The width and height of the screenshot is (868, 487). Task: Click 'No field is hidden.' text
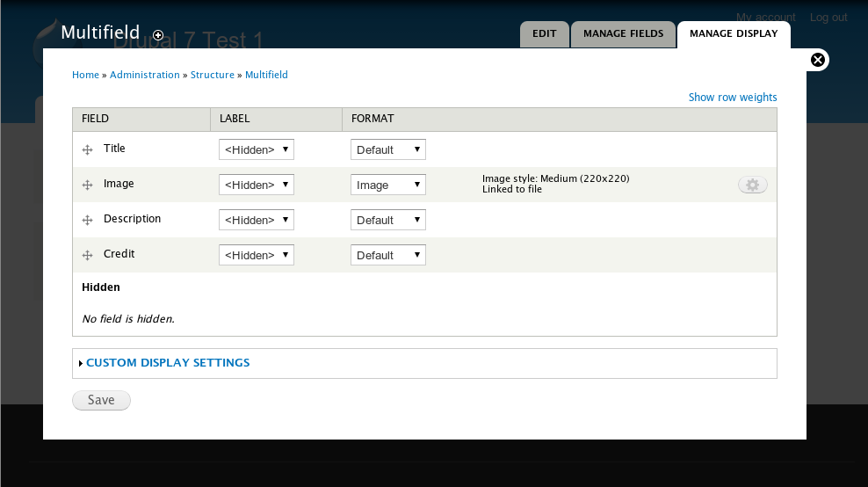point(128,318)
